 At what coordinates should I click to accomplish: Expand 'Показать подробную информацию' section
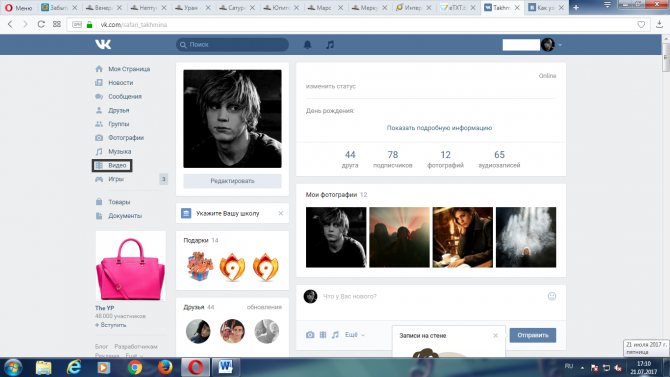point(439,128)
